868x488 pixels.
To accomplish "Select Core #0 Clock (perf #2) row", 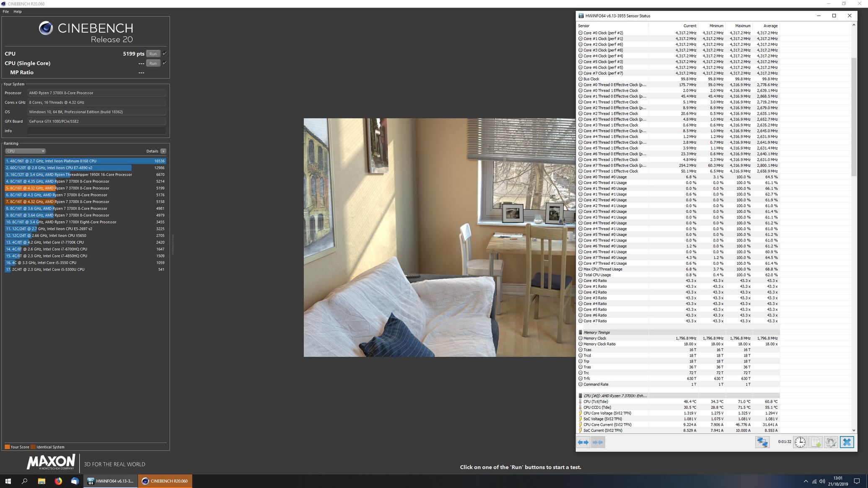I will 678,33.
